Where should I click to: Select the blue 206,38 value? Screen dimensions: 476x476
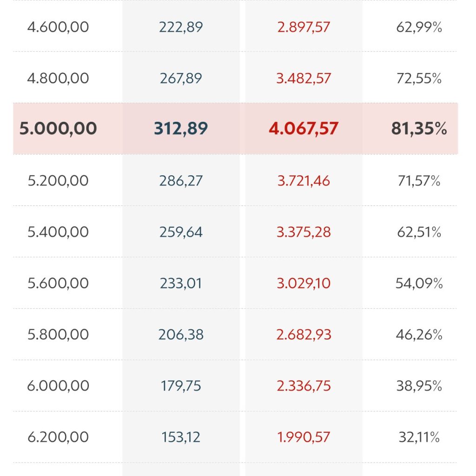click(181, 334)
